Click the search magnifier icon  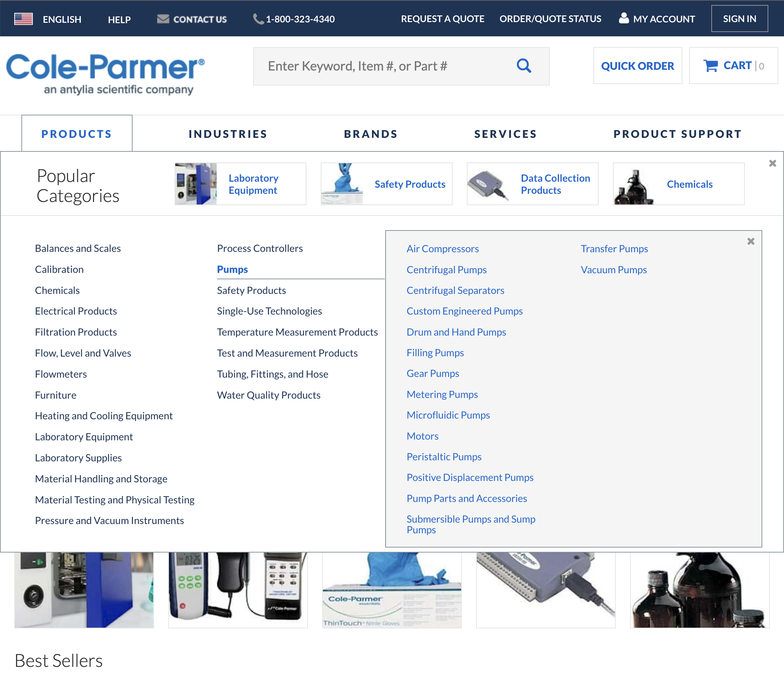(x=524, y=66)
